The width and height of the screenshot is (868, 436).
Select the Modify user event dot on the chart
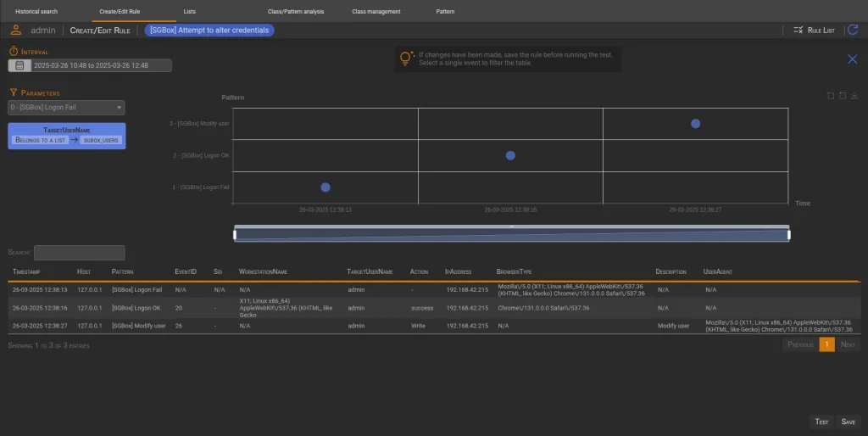(x=695, y=124)
